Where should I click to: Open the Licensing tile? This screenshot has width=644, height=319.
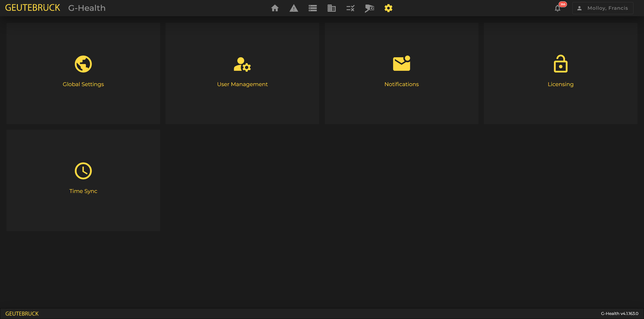click(560, 73)
